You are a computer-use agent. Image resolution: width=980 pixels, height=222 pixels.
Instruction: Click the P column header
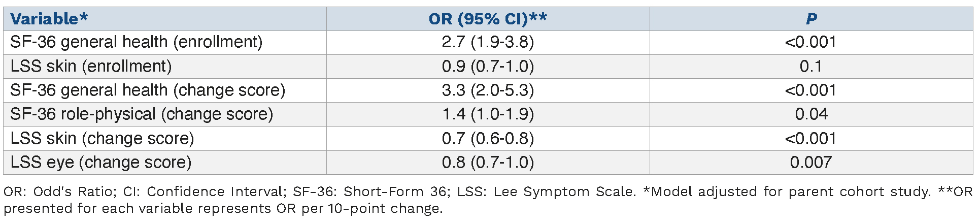pyautogui.click(x=811, y=19)
